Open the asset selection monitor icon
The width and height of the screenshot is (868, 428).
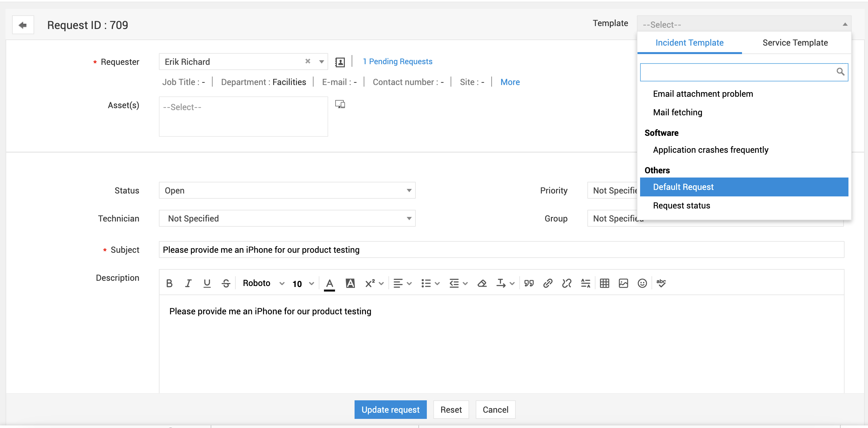(340, 104)
